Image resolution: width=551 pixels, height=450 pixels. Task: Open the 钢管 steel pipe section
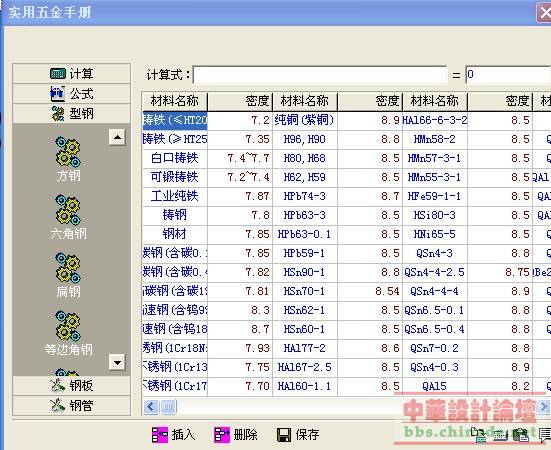(71, 405)
